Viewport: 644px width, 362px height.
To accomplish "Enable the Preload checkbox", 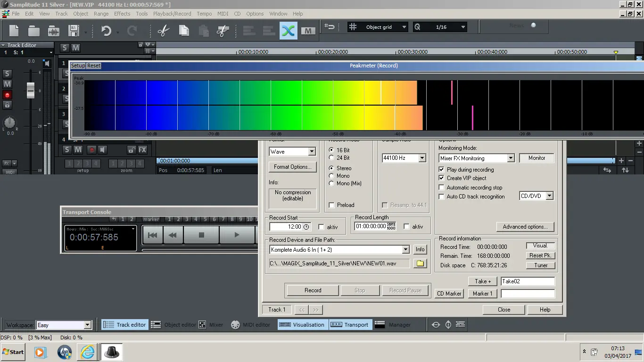I will tap(332, 205).
